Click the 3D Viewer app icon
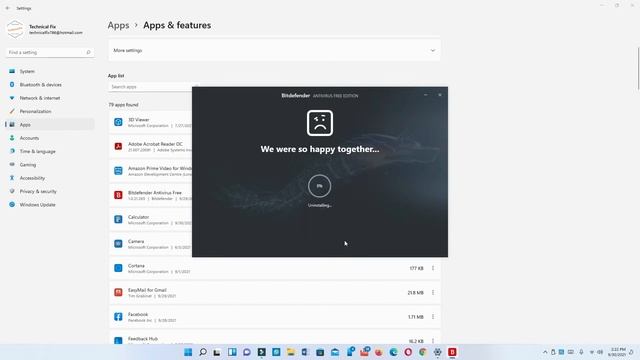 (118, 122)
